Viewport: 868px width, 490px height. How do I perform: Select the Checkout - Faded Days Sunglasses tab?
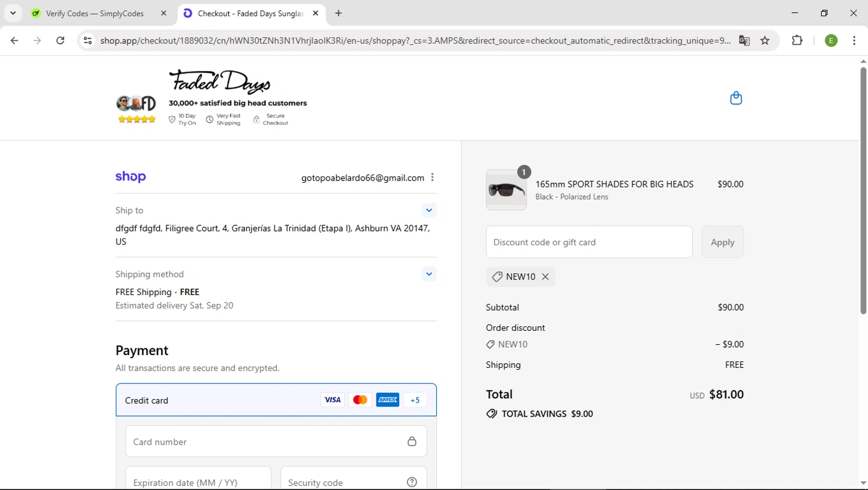pos(250,13)
